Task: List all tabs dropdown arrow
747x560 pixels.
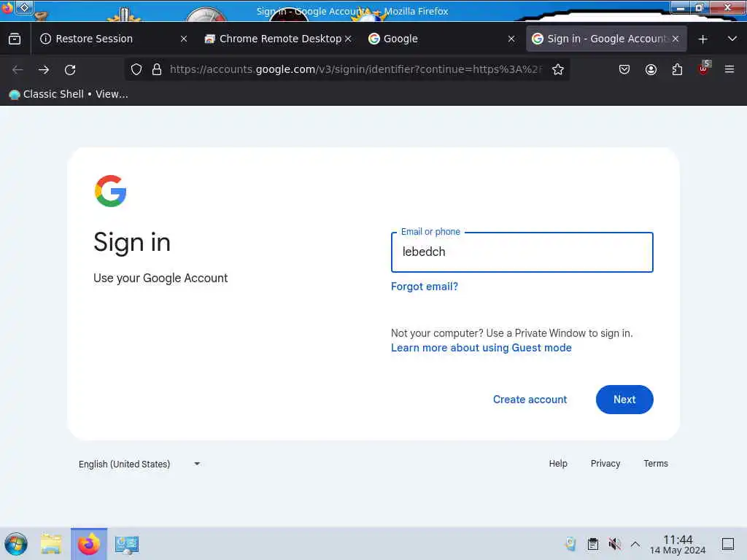Action: 732,39
